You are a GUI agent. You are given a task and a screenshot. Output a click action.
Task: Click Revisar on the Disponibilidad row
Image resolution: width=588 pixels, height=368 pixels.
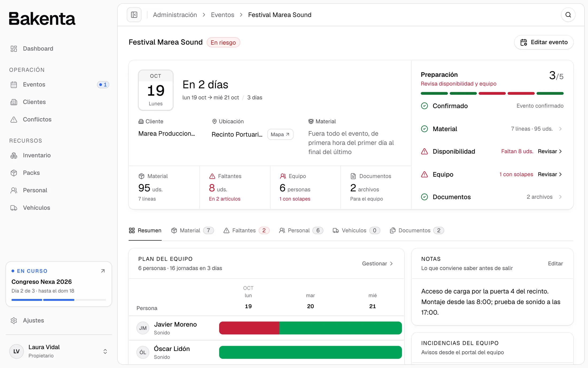click(x=550, y=151)
